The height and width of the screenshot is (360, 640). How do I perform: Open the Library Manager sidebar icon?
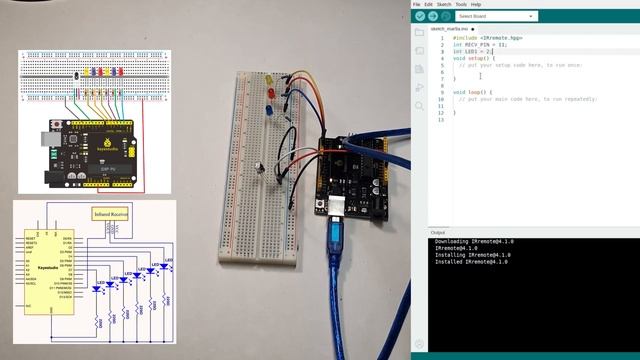click(x=419, y=69)
